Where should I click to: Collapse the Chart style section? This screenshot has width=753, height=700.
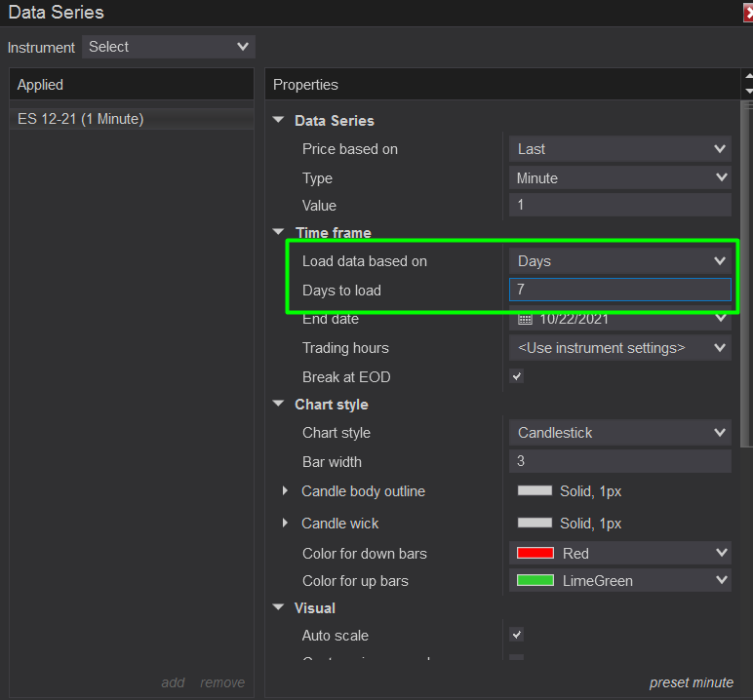click(279, 405)
